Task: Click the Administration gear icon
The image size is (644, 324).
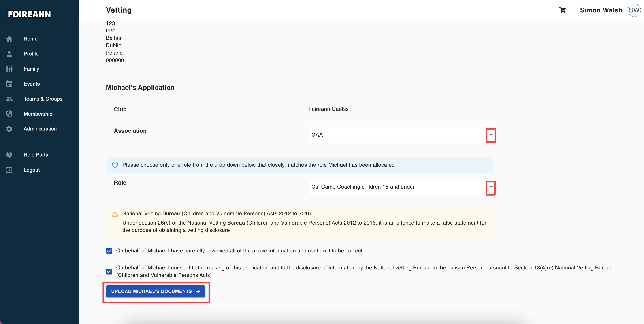Action: pyautogui.click(x=9, y=129)
